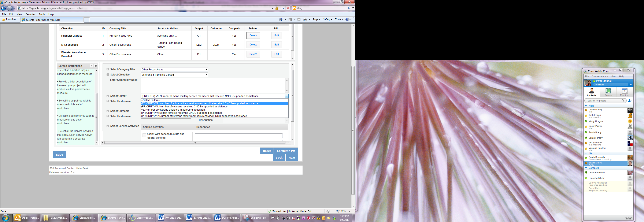Click the WebEx add contact icon
Screen dimensions: 644x222
coord(630,101)
